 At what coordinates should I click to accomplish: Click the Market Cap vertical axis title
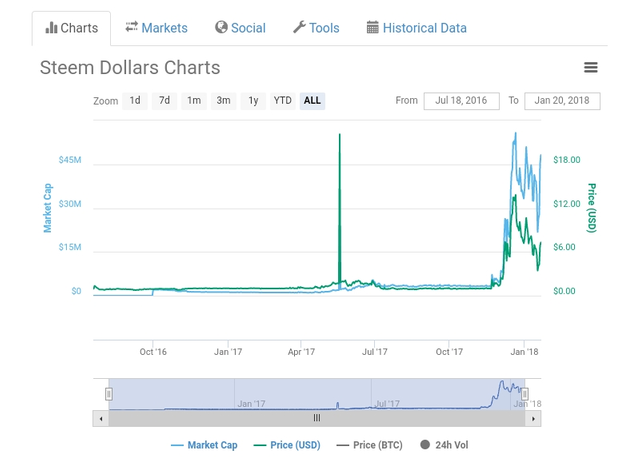[48, 208]
